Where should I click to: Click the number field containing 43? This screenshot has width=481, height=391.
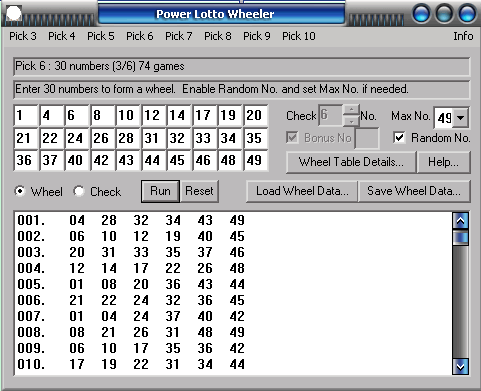pyautogui.click(x=128, y=160)
